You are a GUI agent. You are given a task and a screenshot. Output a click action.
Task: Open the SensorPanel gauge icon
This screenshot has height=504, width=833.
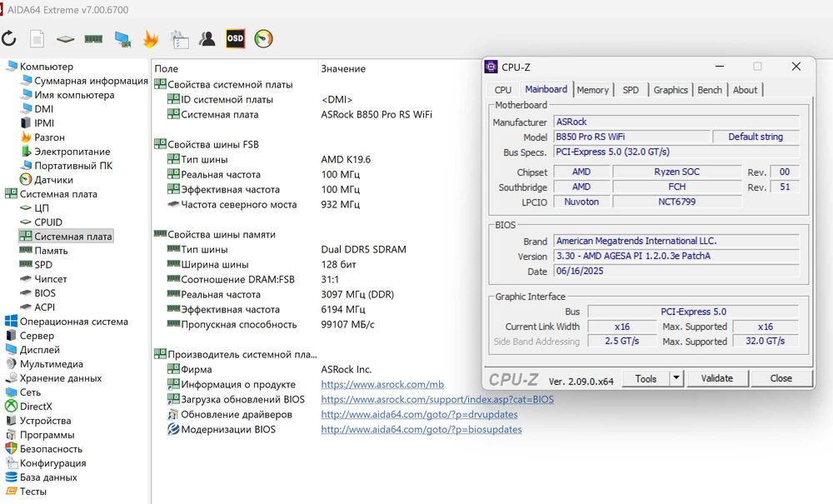[x=263, y=39]
